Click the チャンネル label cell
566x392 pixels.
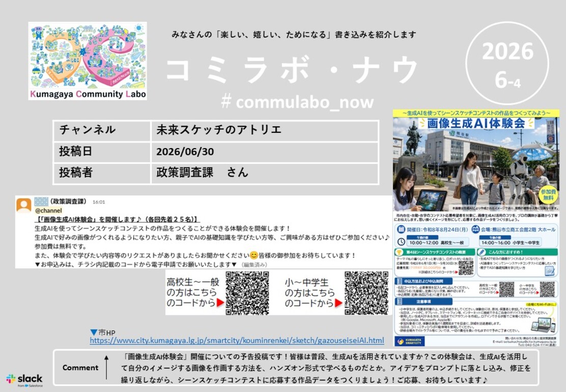pos(102,130)
